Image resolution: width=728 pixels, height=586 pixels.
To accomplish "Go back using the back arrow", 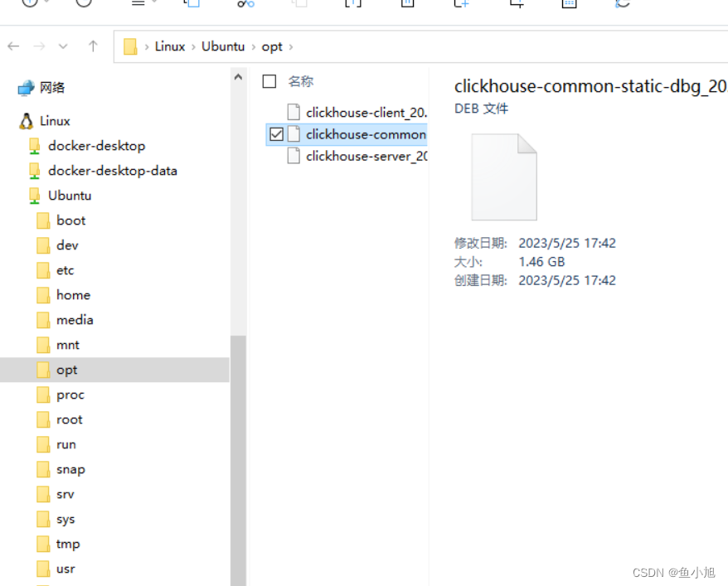I will (13, 46).
